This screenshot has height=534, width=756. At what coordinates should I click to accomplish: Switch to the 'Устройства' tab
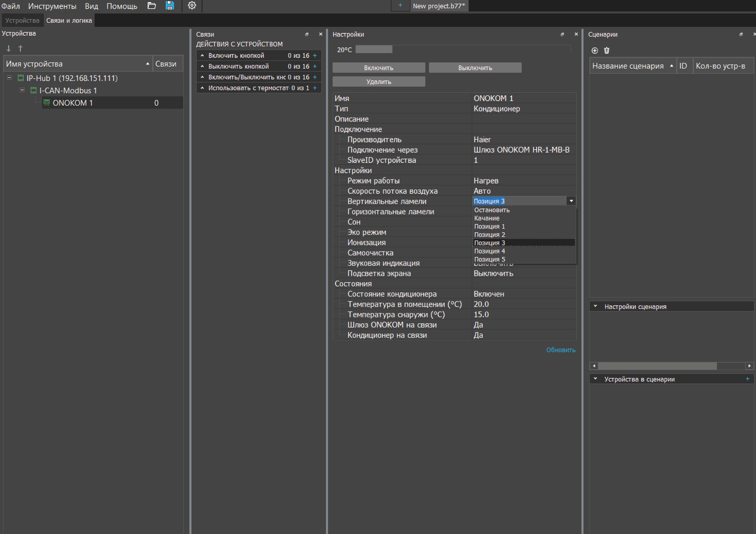pyautogui.click(x=22, y=21)
